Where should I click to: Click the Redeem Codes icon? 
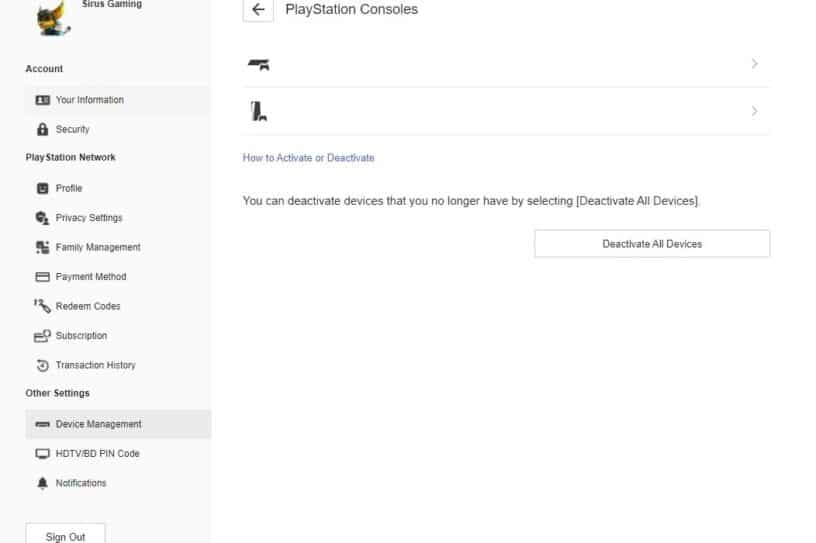(43, 306)
